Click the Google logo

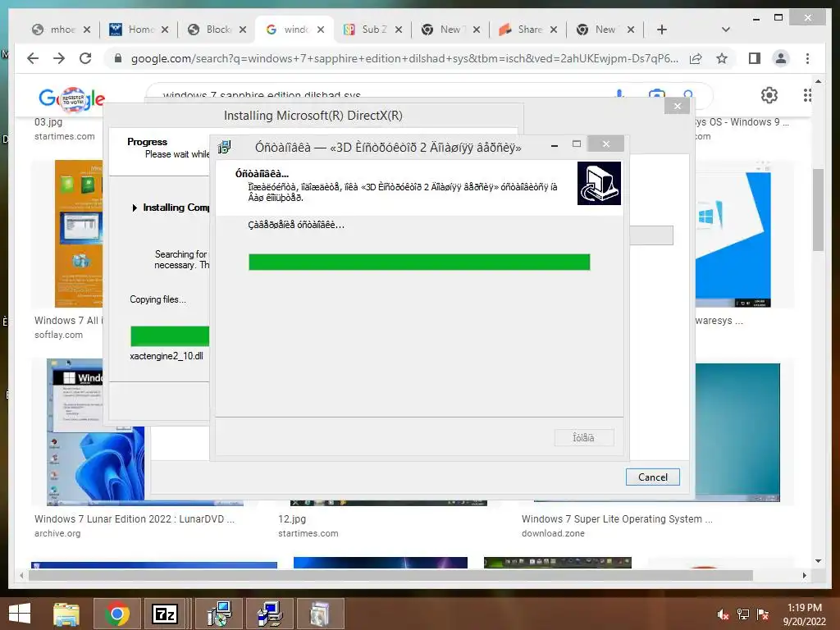(71, 99)
